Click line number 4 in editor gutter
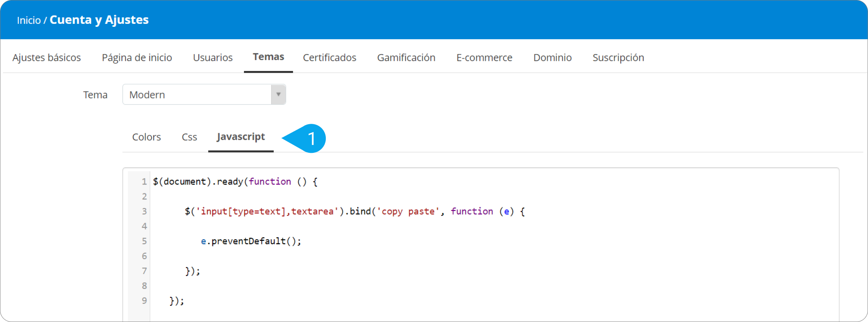 [x=144, y=226]
